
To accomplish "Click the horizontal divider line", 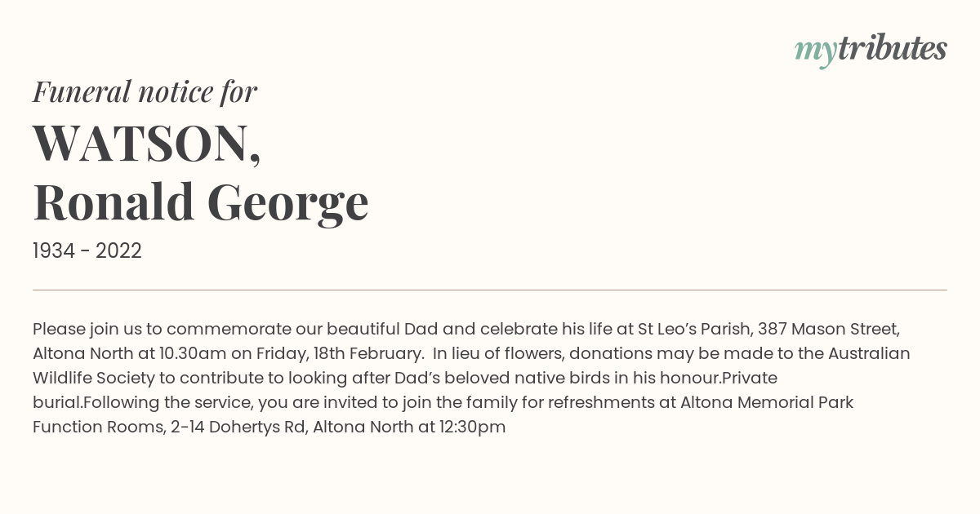I will (490, 290).
